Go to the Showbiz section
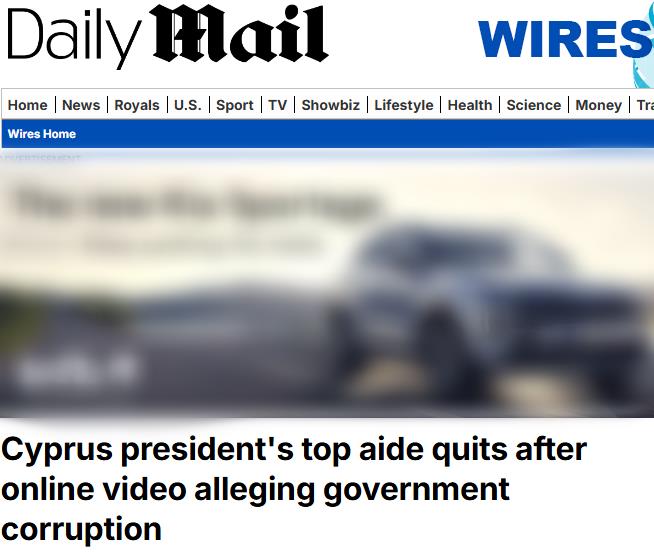Image resolution: width=654 pixels, height=552 pixels. [330, 105]
